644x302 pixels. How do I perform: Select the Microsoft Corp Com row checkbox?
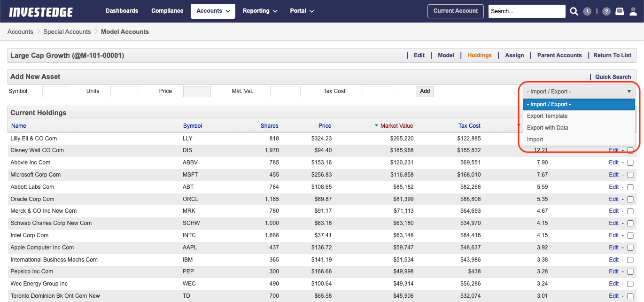coord(630,175)
